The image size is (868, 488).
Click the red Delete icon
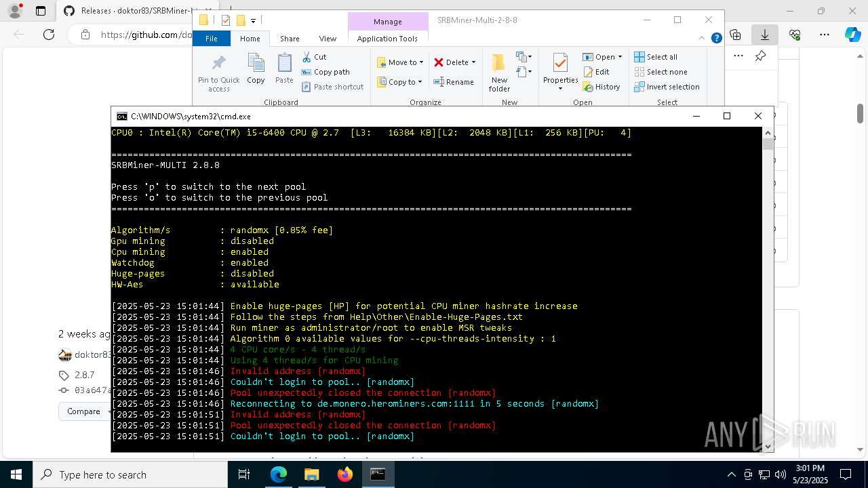(x=439, y=62)
